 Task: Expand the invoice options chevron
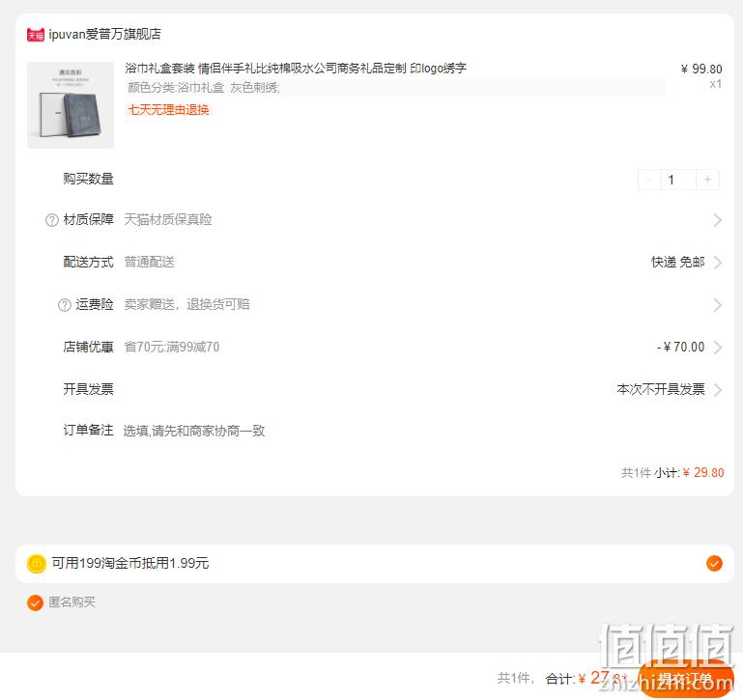pos(718,390)
